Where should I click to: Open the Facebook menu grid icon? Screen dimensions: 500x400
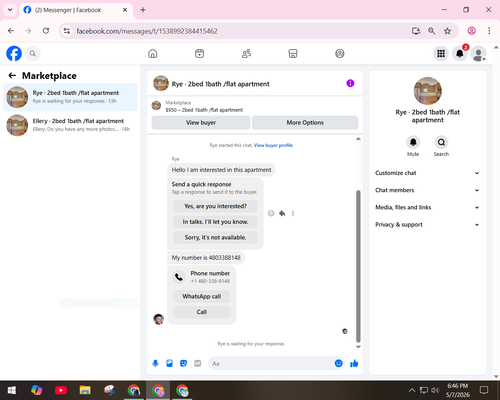click(441, 53)
